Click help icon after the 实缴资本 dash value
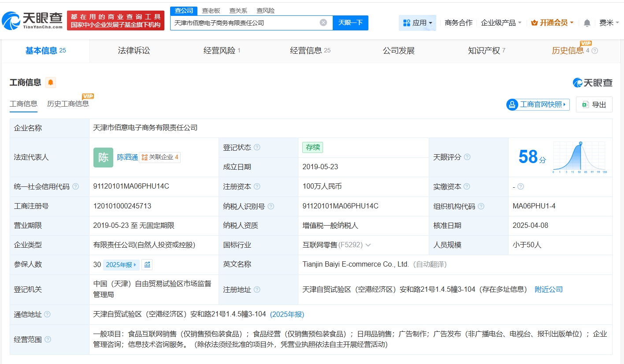The image size is (624, 364). tap(520, 187)
